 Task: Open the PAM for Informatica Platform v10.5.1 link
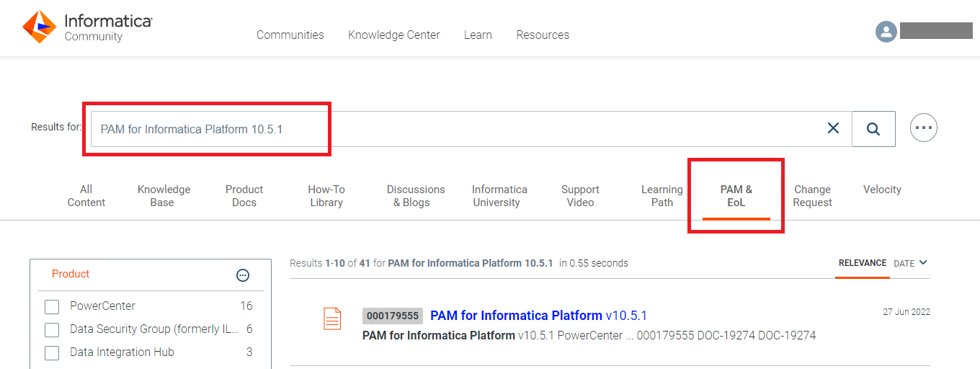pyautogui.click(x=538, y=316)
